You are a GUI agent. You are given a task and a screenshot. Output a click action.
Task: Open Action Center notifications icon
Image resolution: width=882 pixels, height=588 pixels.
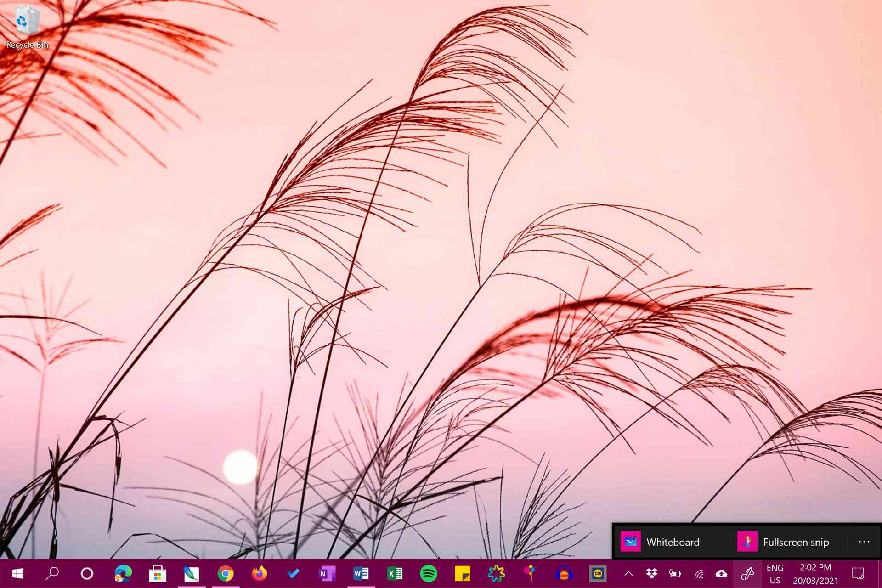[858, 573]
